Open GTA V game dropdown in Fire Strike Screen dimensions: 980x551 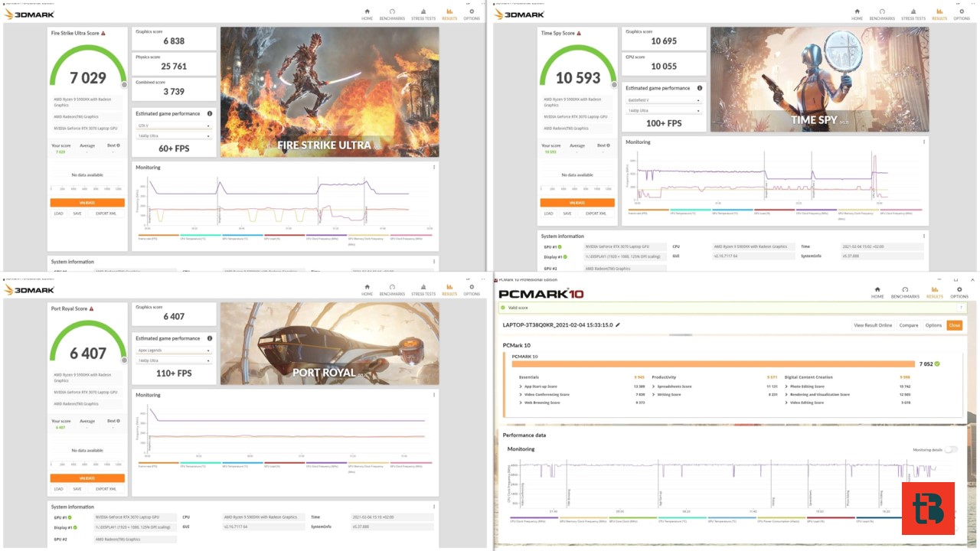point(174,126)
